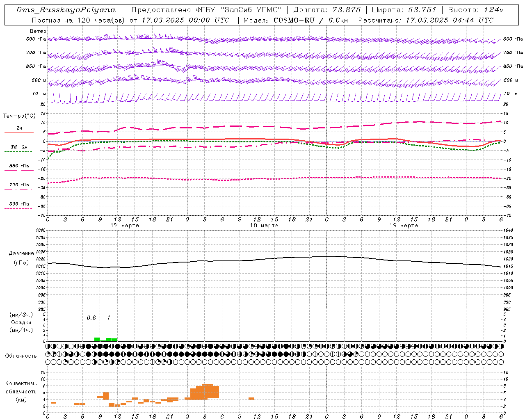Click the "Давление" pressure panel label
The image size is (525, 420).
(21, 253)
